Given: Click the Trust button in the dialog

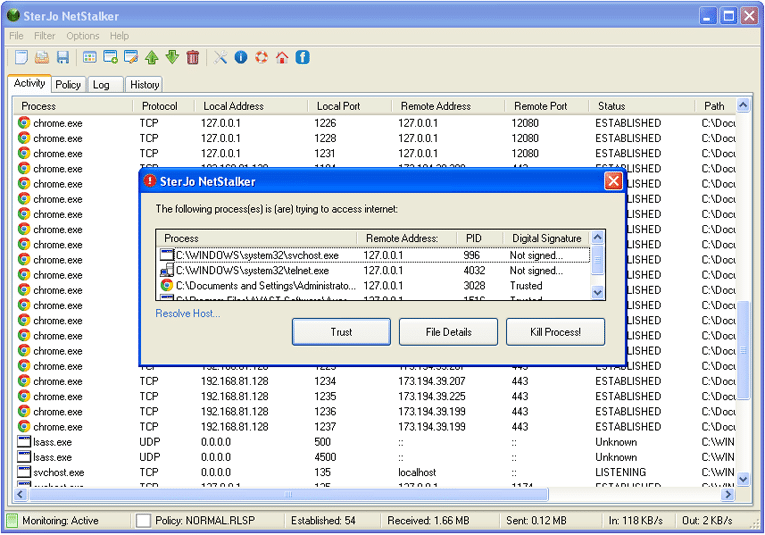Looking at the screenshot, I should point(341,332).
